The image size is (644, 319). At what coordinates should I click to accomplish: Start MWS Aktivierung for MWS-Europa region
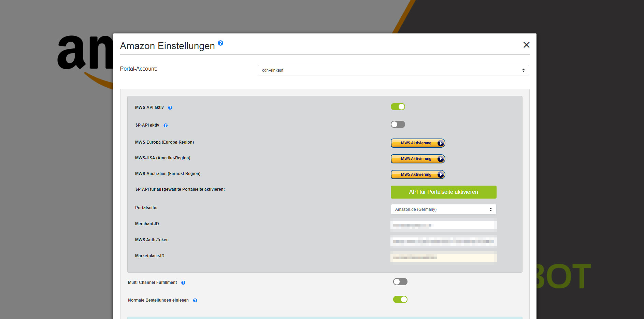point(418,143)
